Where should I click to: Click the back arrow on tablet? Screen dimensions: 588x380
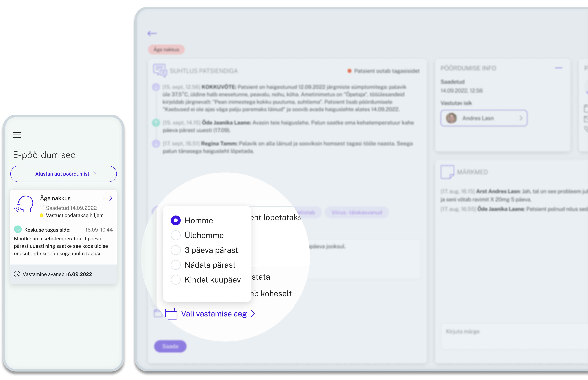click(152, 33)
